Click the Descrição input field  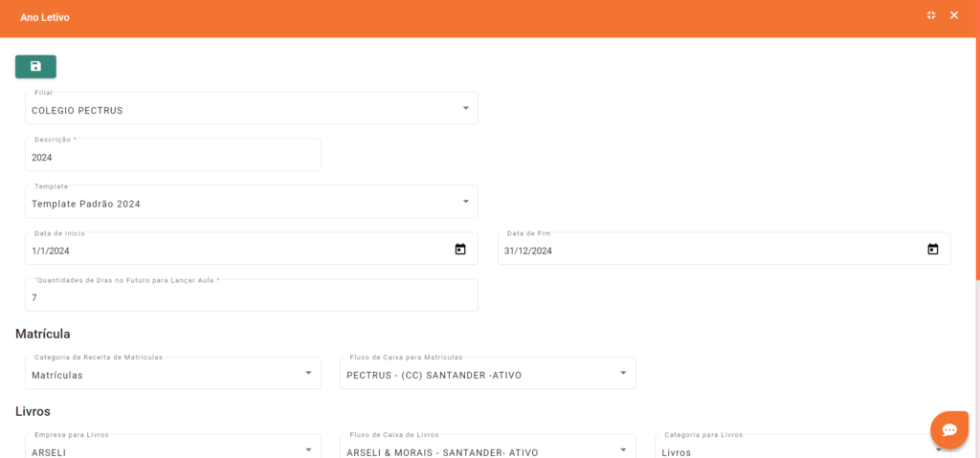tap(172, 157)
